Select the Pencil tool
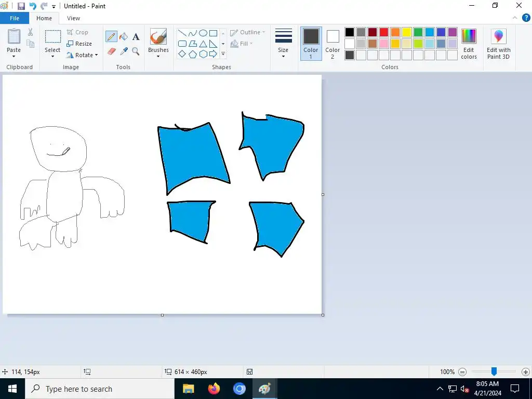 111,36
